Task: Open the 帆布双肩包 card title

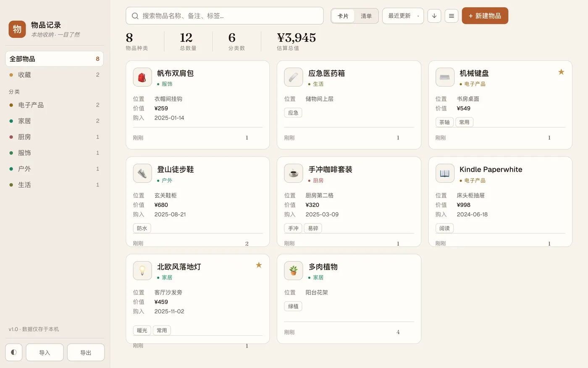Action: point(175,73)
